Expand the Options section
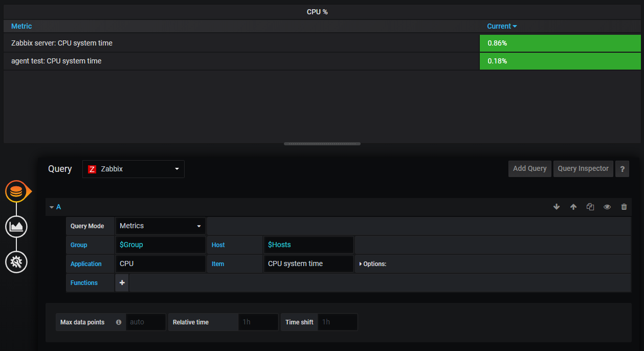This screenshot has width=644, height=351. [x=373, y=264]
